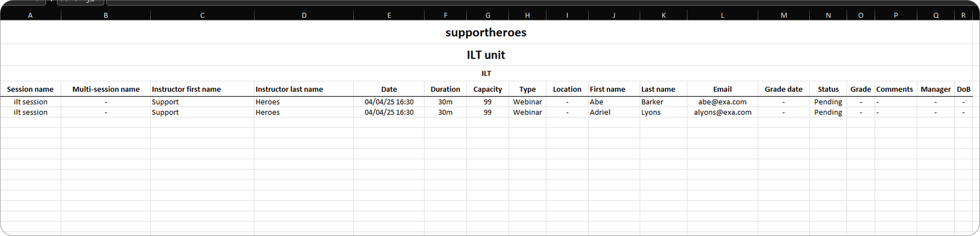Select capacity '99' in Abe's row
This screenshot has height=236, width=980.
tap(487, 102)
